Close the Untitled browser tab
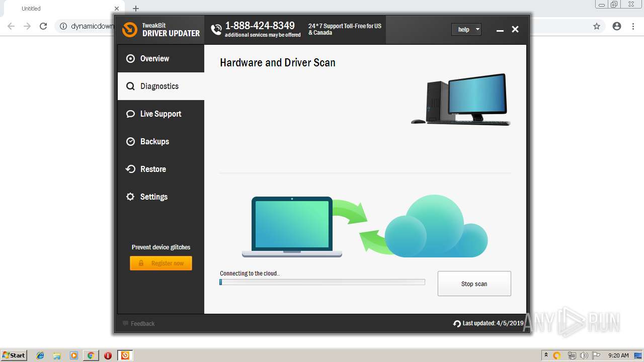644x362 pixels. [117, 9]
